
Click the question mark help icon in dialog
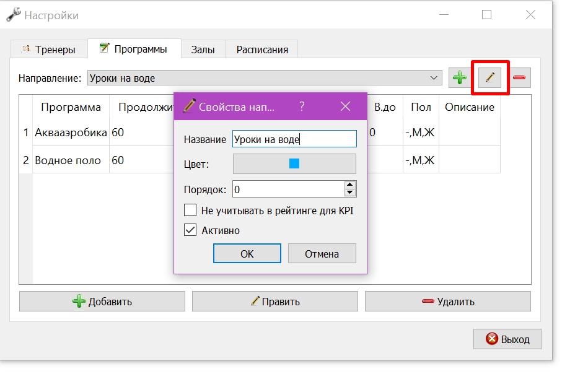[x=302, y=107]
